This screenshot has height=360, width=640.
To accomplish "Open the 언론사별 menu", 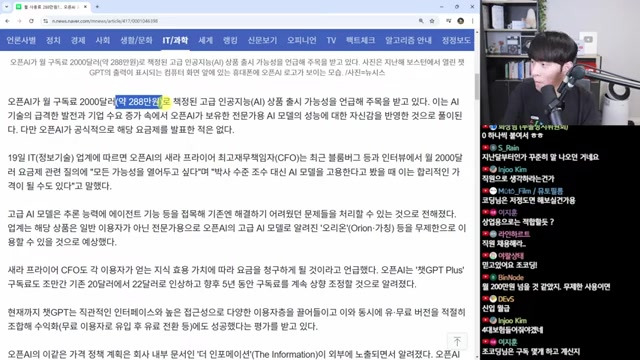I will 21,40.
